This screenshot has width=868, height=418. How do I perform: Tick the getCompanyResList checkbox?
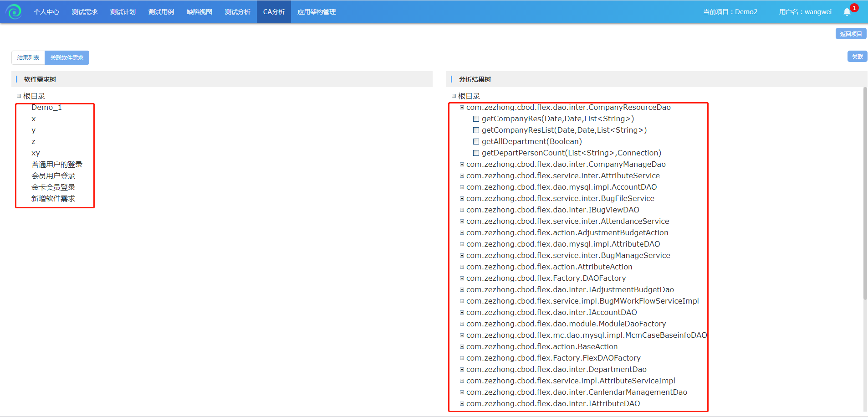[x=476, y=130]
